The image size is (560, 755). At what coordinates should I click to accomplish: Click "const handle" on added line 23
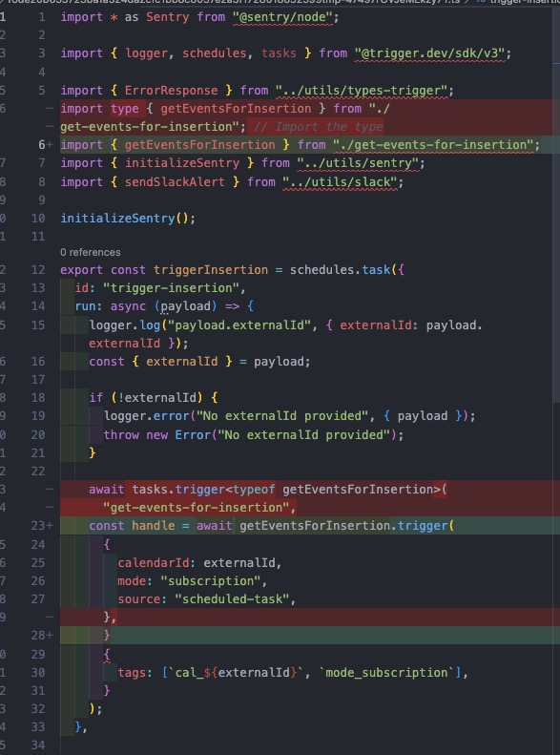point(132,526)
